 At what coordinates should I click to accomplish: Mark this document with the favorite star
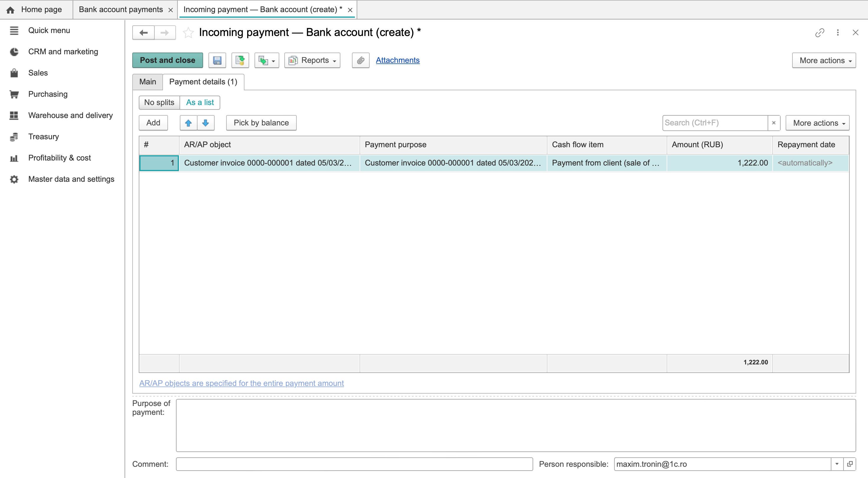(x=188, y=33)
